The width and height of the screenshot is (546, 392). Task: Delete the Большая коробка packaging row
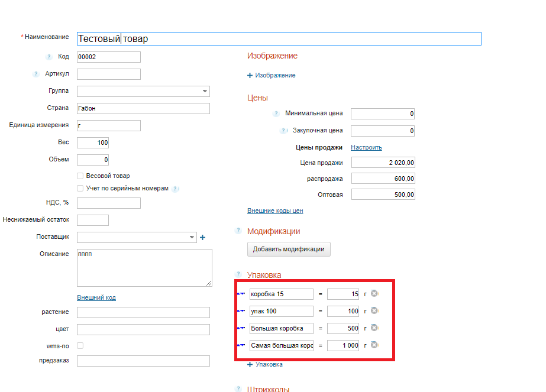(x=374, y=328)
